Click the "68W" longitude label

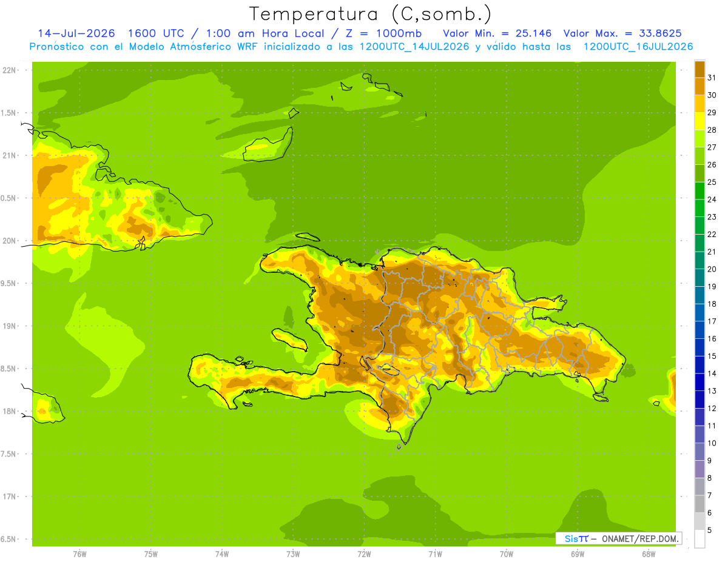(649, 554)
